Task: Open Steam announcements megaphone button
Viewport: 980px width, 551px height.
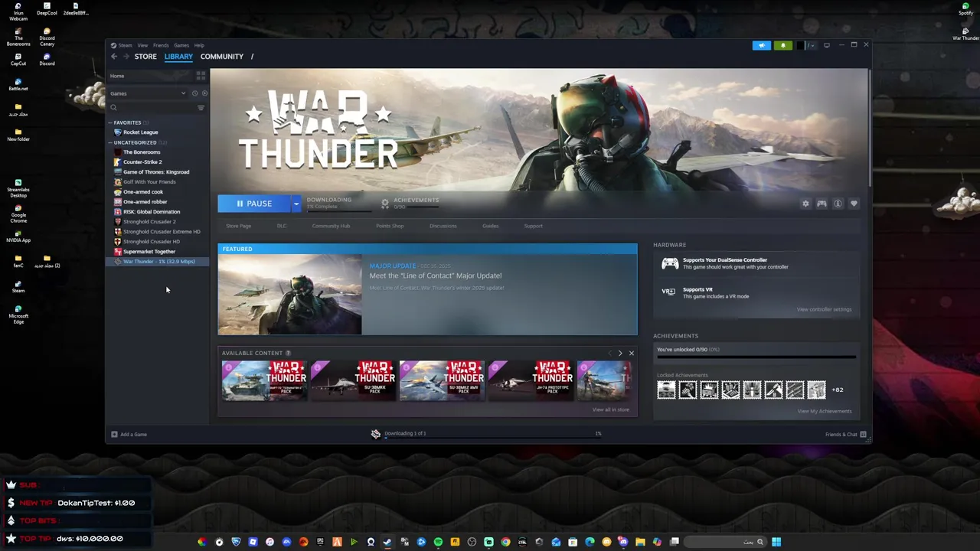Action: coord(761,45)
